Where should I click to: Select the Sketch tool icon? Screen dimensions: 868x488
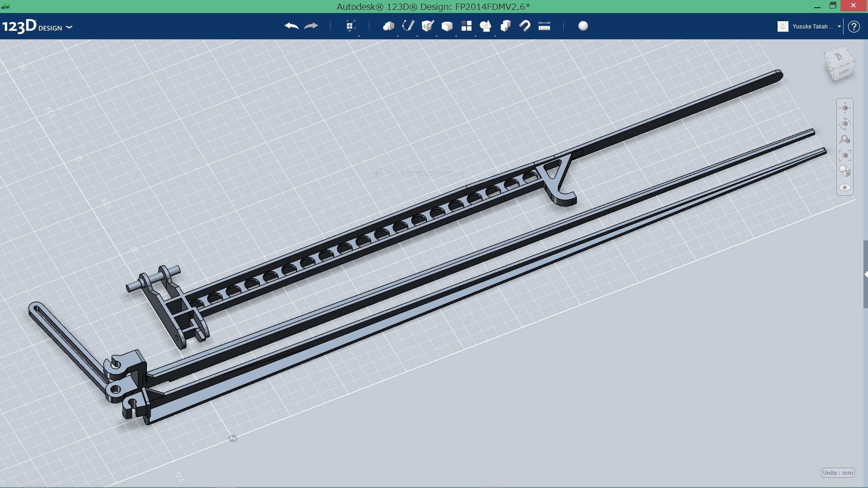click(x=408, y=26)
